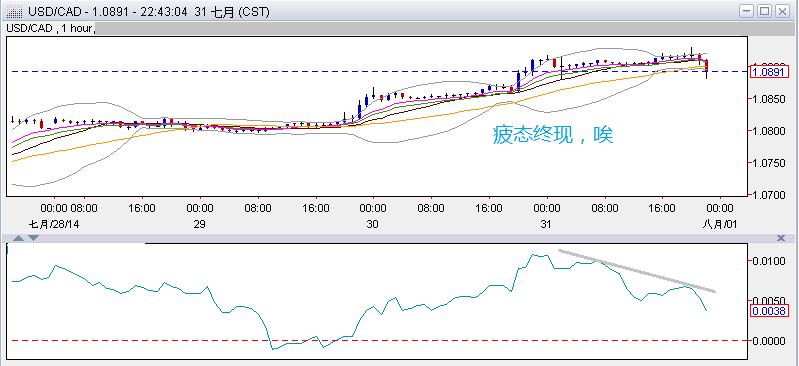Image resolution: width=799 pixels, height=366 pixels.
Task: Click the date label 29 on time axis
Action: coord(200,224)
